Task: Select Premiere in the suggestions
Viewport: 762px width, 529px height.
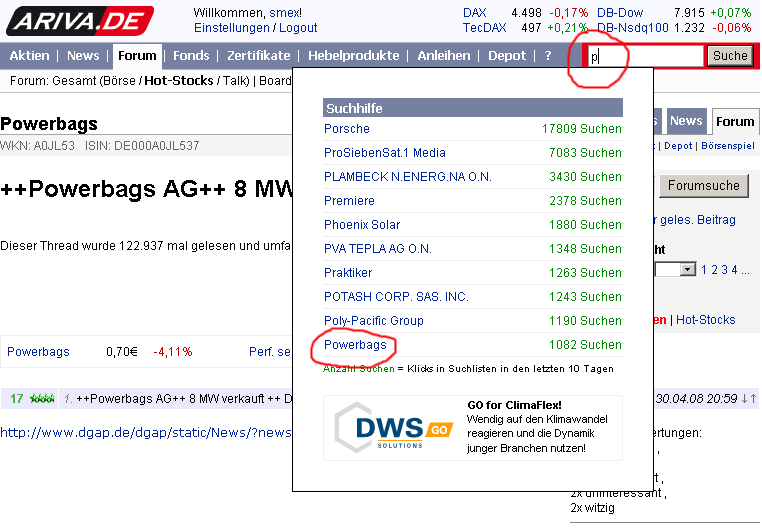Action: 349,201
